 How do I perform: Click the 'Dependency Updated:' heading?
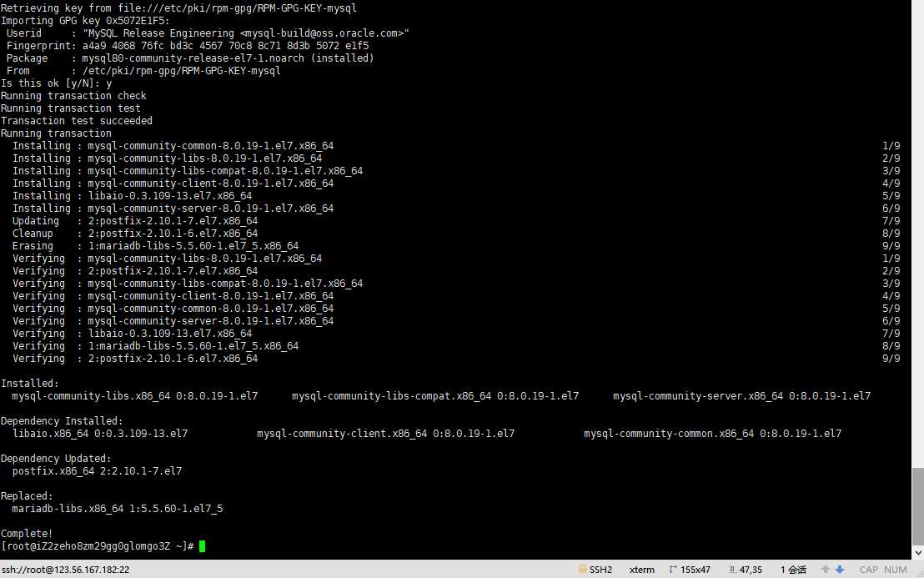(x=56, y=459)
